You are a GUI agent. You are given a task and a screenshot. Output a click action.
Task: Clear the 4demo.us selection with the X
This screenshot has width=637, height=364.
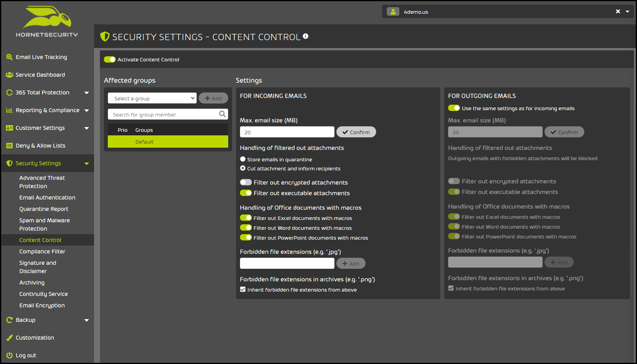[618, 11]
